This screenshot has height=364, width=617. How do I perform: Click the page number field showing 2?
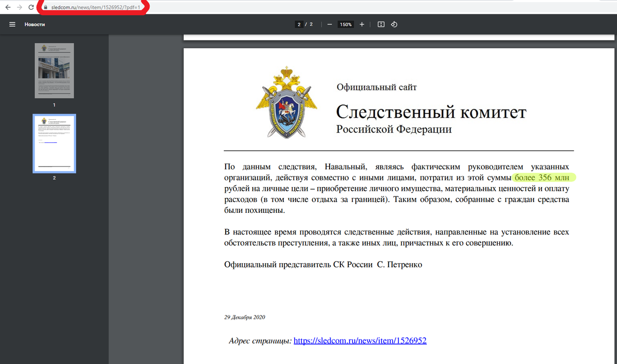tap(299, 24)
